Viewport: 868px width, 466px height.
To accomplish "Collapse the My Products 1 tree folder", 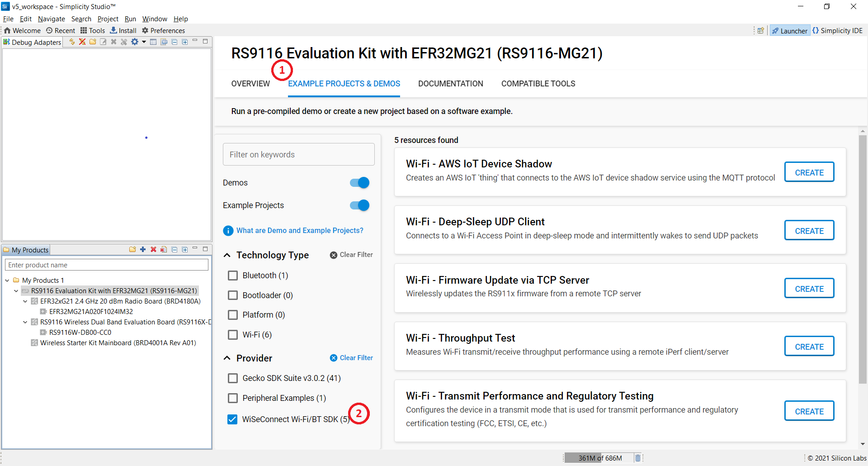I will point(7,281).
